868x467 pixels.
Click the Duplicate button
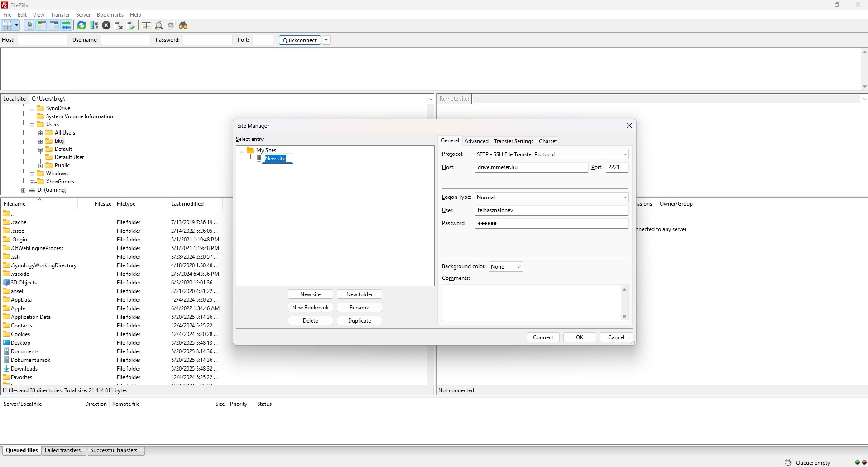pos(360,321)
